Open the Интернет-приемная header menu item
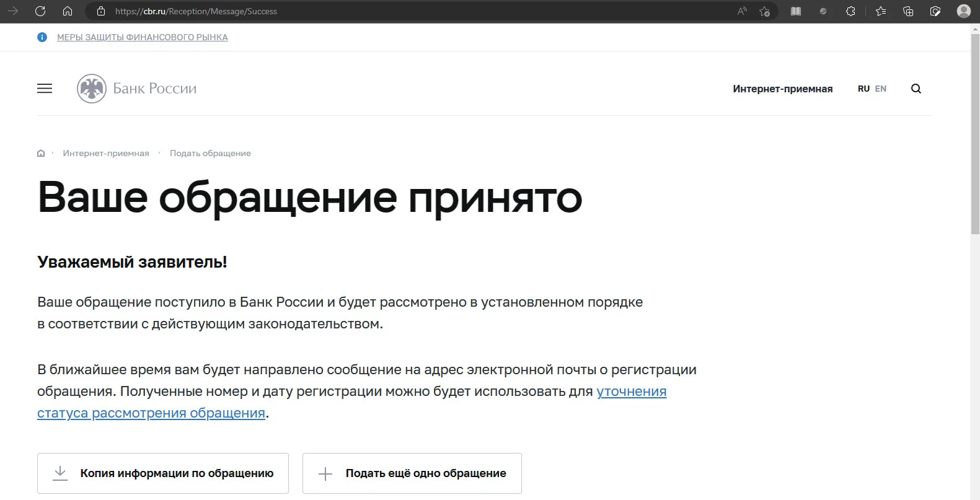 pyautogui.click(x=783, y=89)
